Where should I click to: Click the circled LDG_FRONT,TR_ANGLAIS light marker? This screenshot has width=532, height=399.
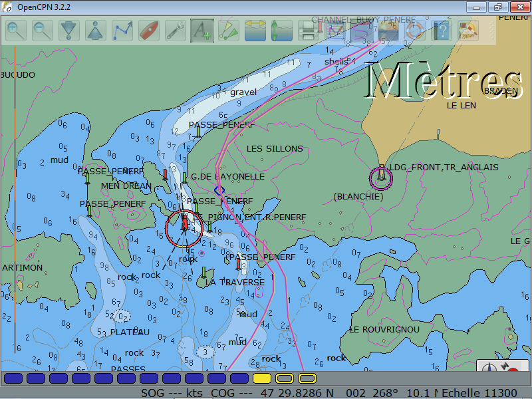(381, 177)
